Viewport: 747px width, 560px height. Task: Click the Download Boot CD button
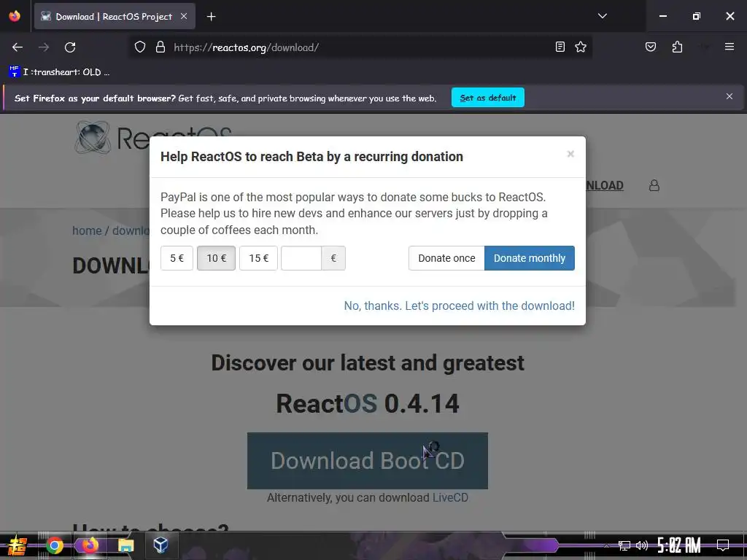(x=368, y=461)
